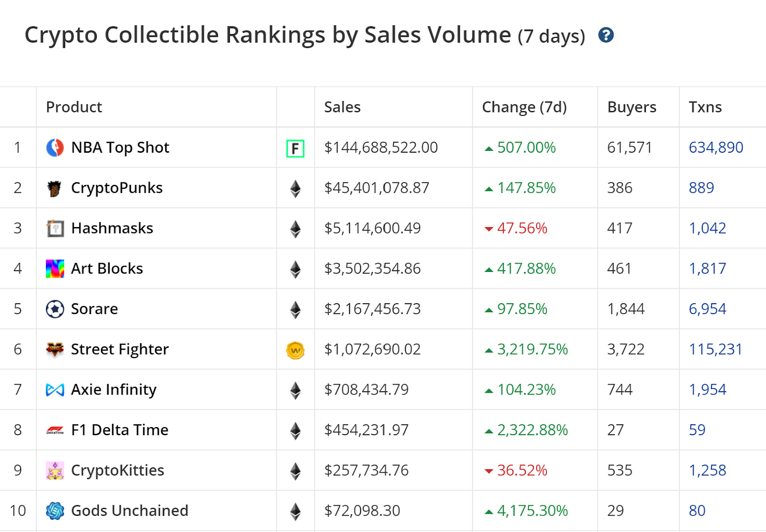Sort by the Txns column header

click(x=705, y=107)
